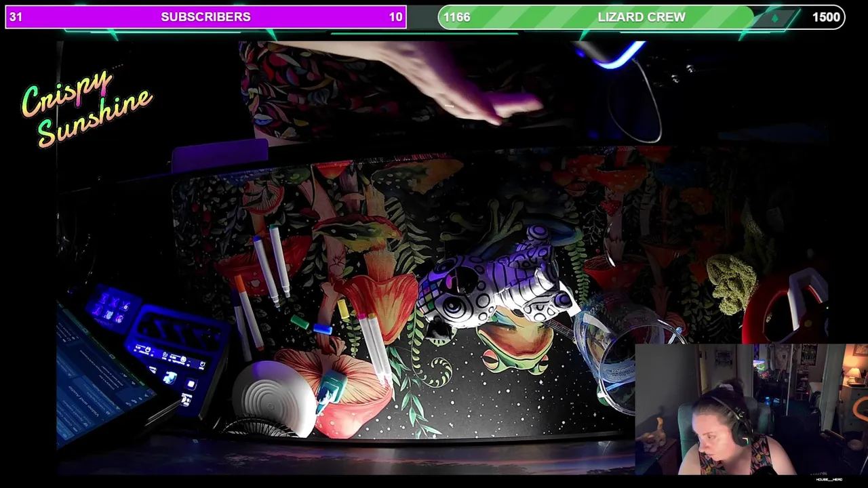The height and width of the screenshot is (488, 868).
Task: Click the subscriber count 31
Action: 16,17
